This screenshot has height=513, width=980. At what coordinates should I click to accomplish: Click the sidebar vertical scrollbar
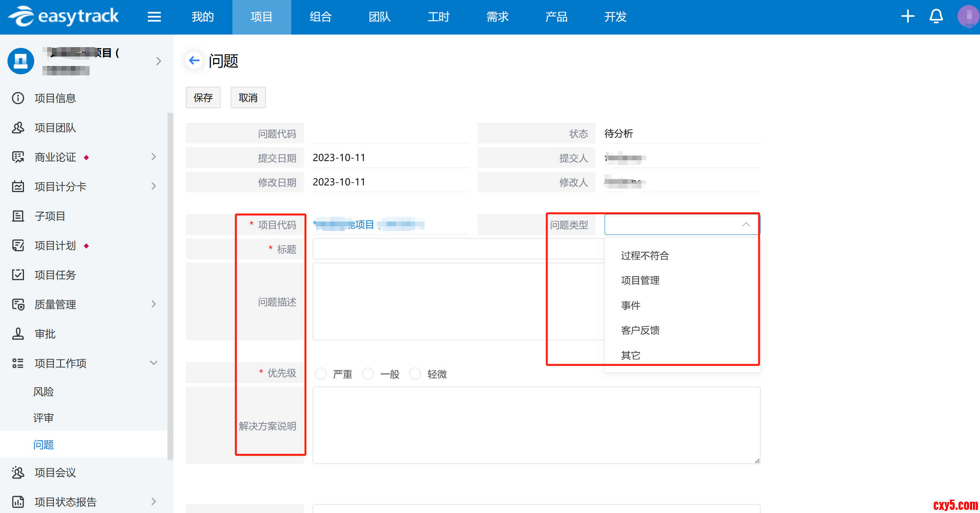coord(170,286)
